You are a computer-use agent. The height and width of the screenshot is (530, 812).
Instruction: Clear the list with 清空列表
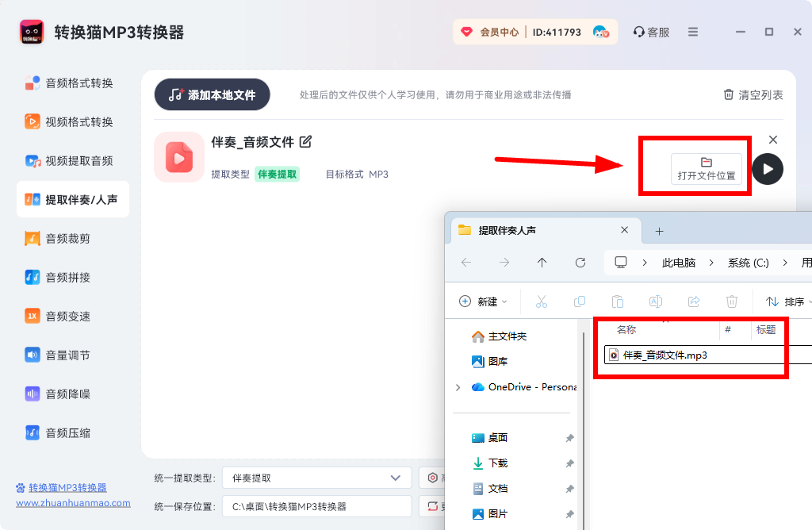click(x=753, y=94)
